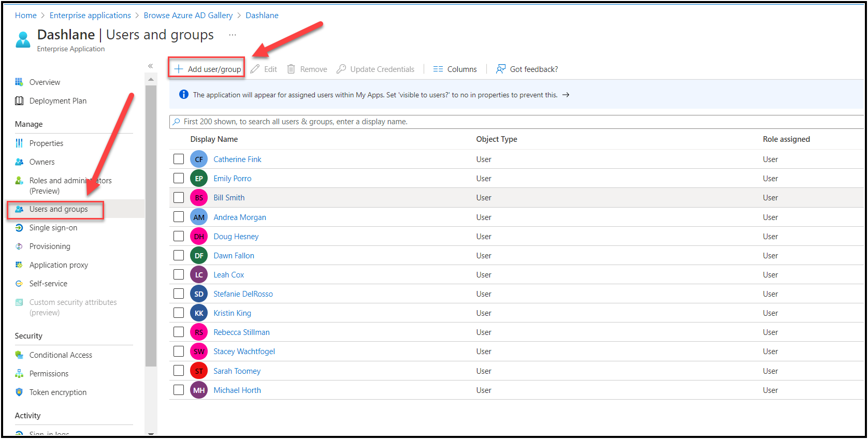Click the blue info icon in banner
The height and width of the screenshot is (439, 868).
(x=183, y=94)
